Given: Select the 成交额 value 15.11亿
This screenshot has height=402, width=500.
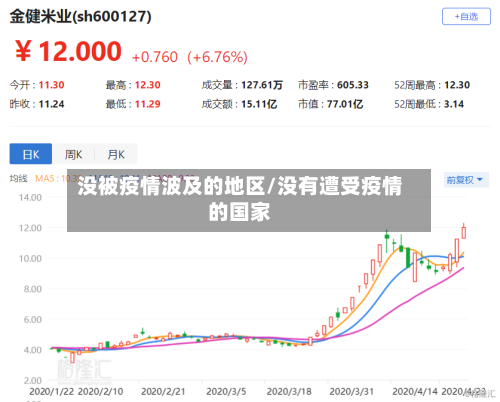Looking at the screenshot, I should 259,104.
